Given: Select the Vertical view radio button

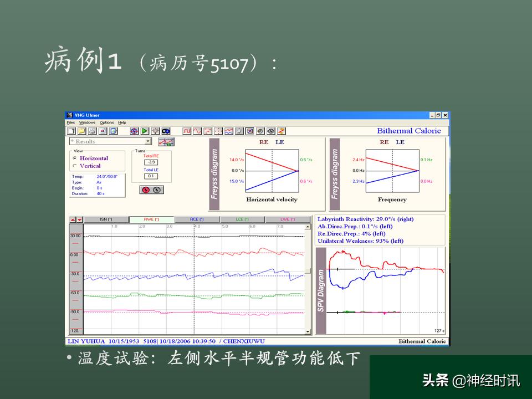Looking at the screenshot, I should coord(75,166).
